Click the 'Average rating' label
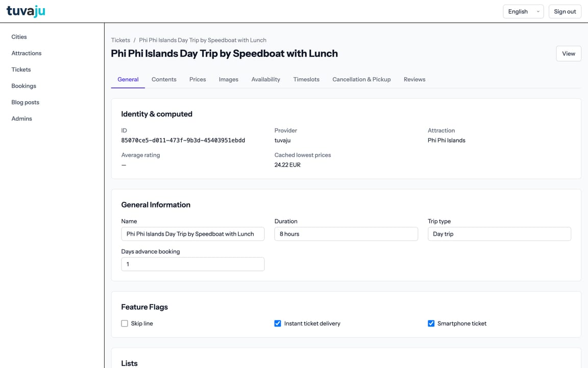This screenshot has height=368, width=588. click(141, 155)
